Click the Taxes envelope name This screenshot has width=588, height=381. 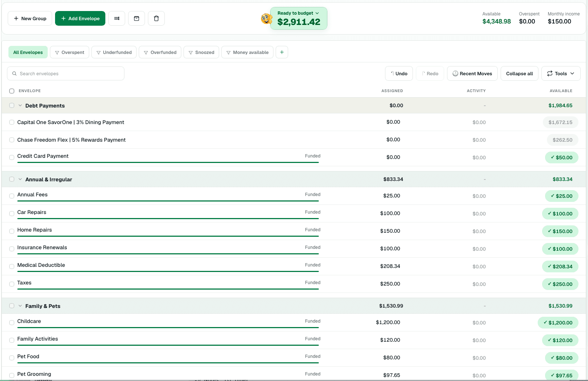coord(24,283)
